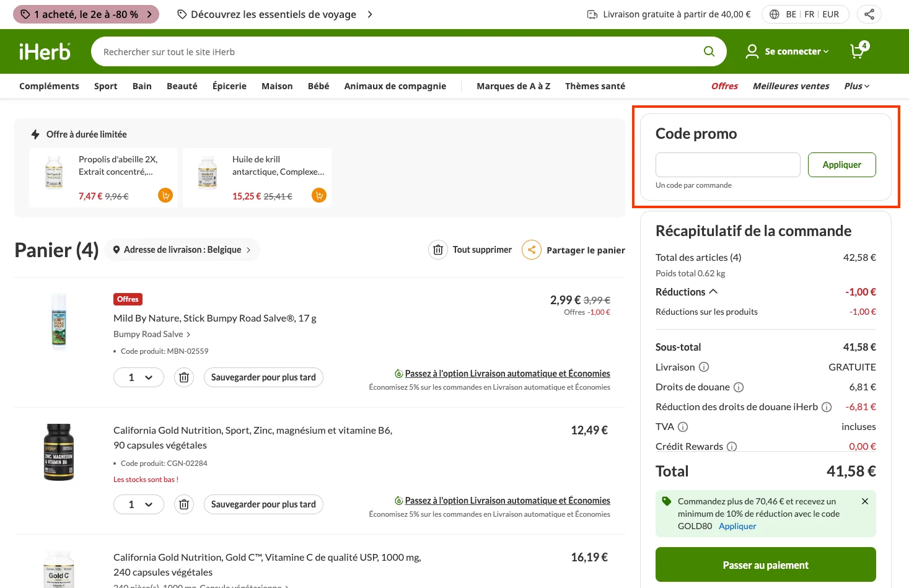The image size is (909, 588).
Task: Show TVA info icon
Action: pyautogui.click(x=683, y=427)
